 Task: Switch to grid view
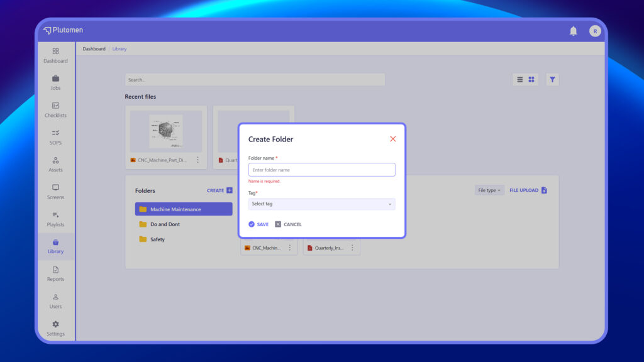pyautogui.click(x=531, y=80)
